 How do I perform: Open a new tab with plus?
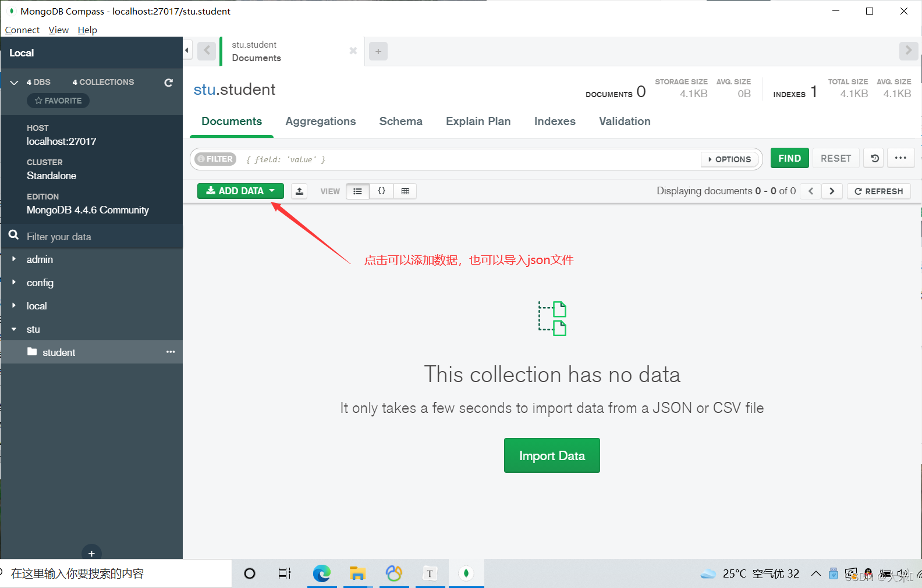pos(378,52)
